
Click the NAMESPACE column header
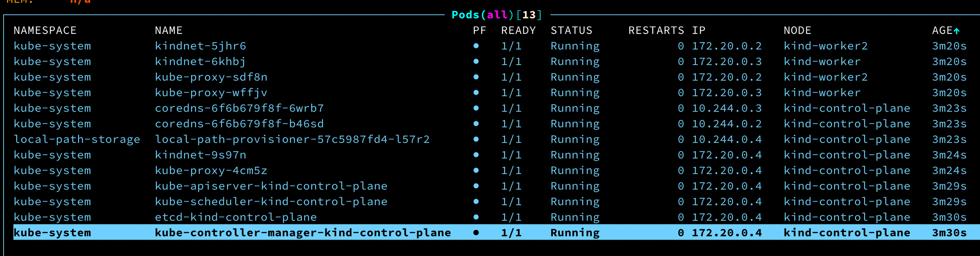click(45, 30)
